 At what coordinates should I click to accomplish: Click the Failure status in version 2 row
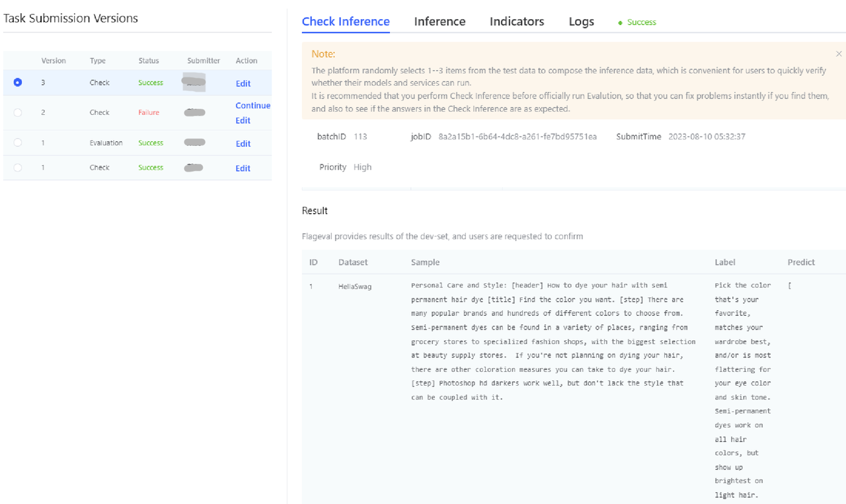[149, 112]
